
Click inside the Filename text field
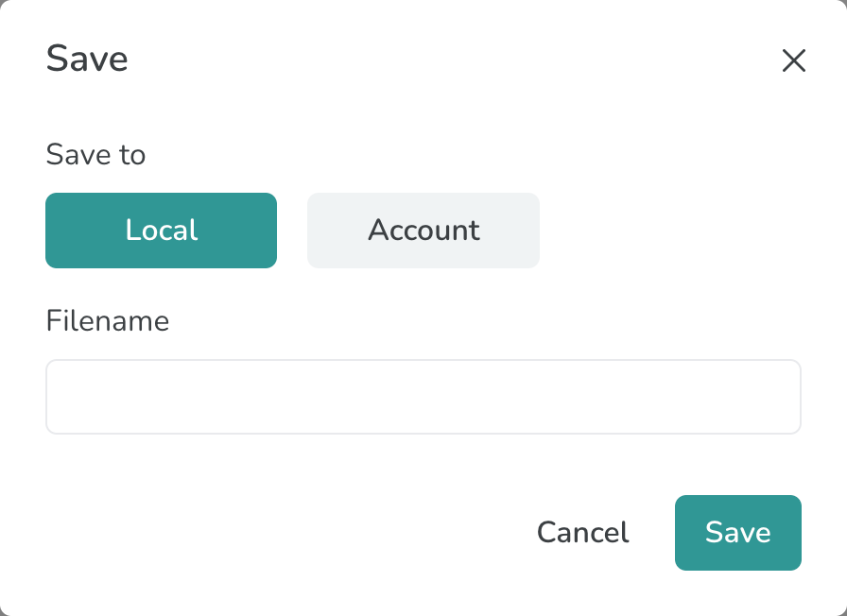(x=423, y=397)
